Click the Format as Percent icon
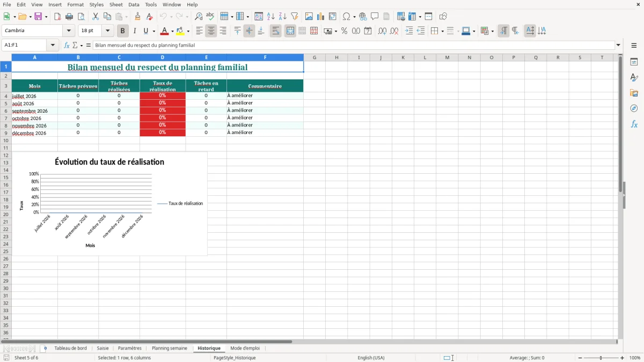The height and width of the screenshot is (362, 644). click(344, 31)
